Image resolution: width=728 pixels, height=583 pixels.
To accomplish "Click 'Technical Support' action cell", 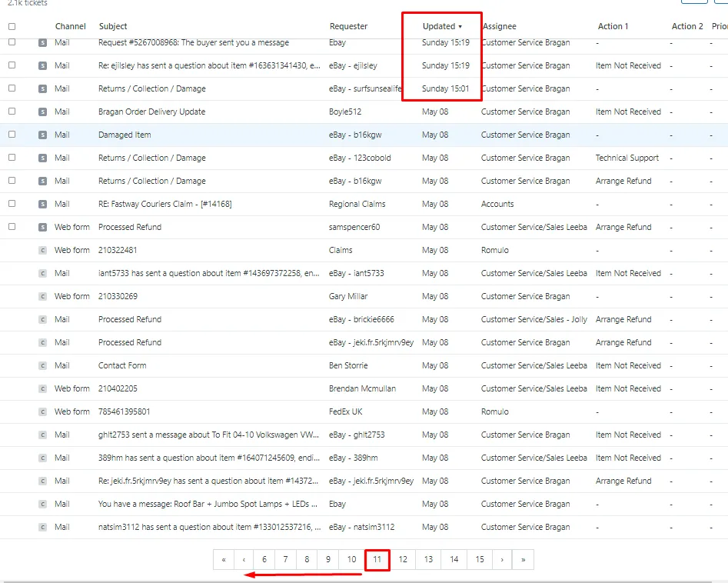I will (627, 158).
